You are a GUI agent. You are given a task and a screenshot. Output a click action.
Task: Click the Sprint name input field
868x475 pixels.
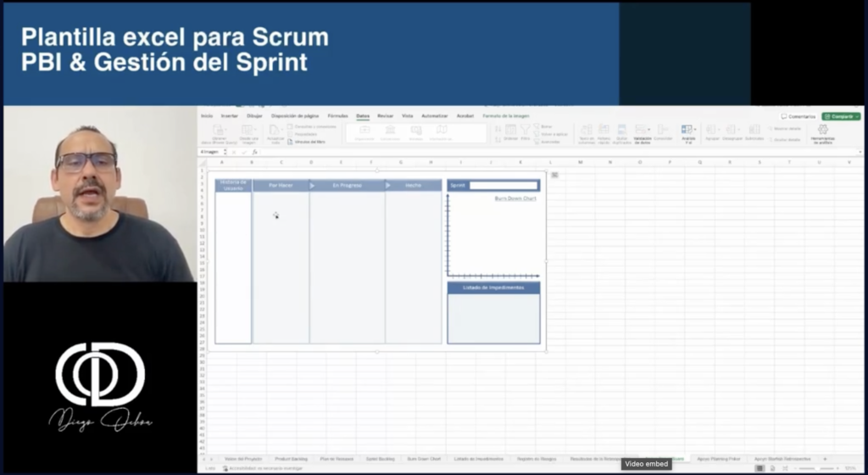504,185
